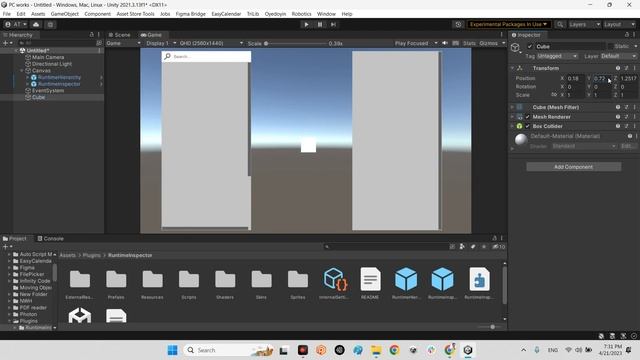Click the Rotation Y field
Image resolution: width=640 pixels, height=360 pixels.
[x=603, y=87]
